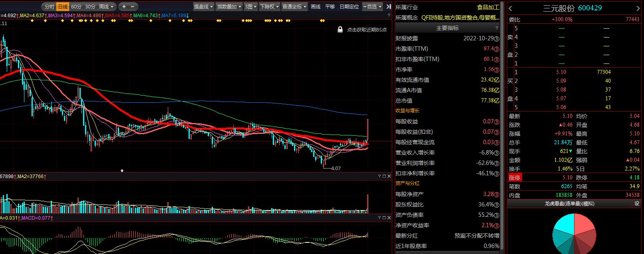Zoom in the chart with the plus button
Screen dimensions: 644x254
(x=124, y=6)
